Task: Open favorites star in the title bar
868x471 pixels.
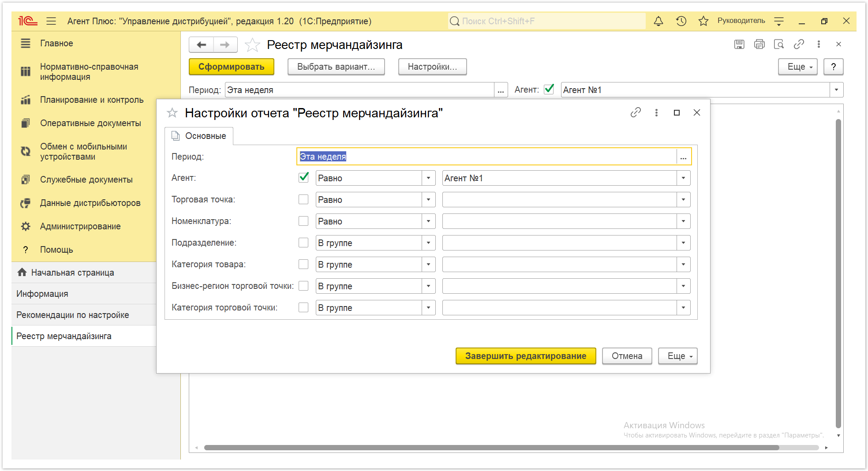Action: [703, 21]
